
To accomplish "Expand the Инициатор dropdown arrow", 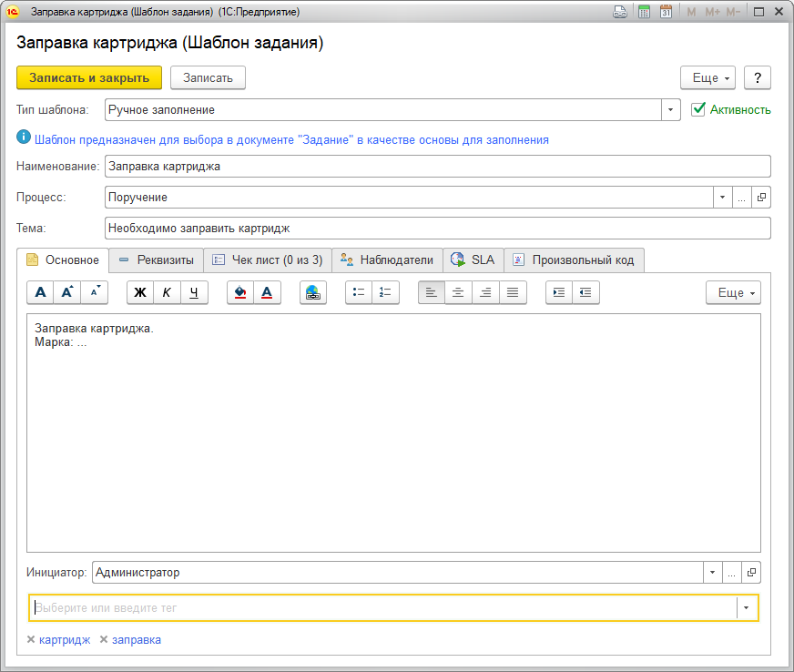I will [712, 572].
